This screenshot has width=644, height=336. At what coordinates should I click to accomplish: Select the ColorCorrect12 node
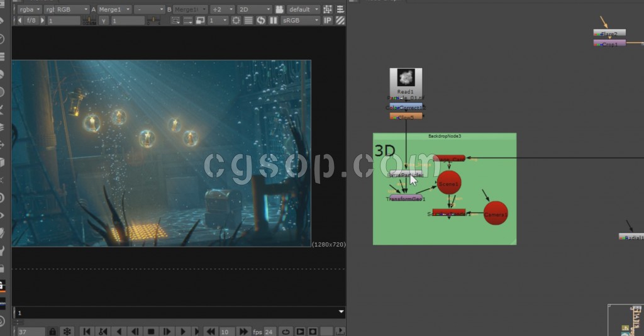click(406, 107)
